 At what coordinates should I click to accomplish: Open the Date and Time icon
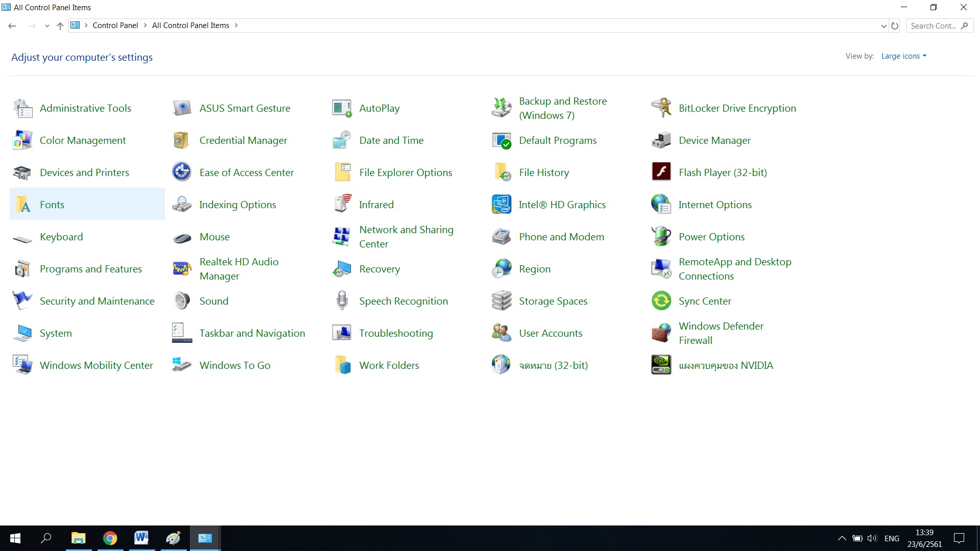[x=342, y=140]
